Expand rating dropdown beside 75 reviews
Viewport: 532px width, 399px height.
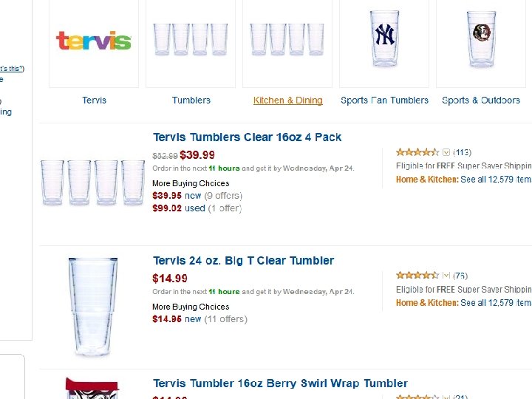click(446, 276)
